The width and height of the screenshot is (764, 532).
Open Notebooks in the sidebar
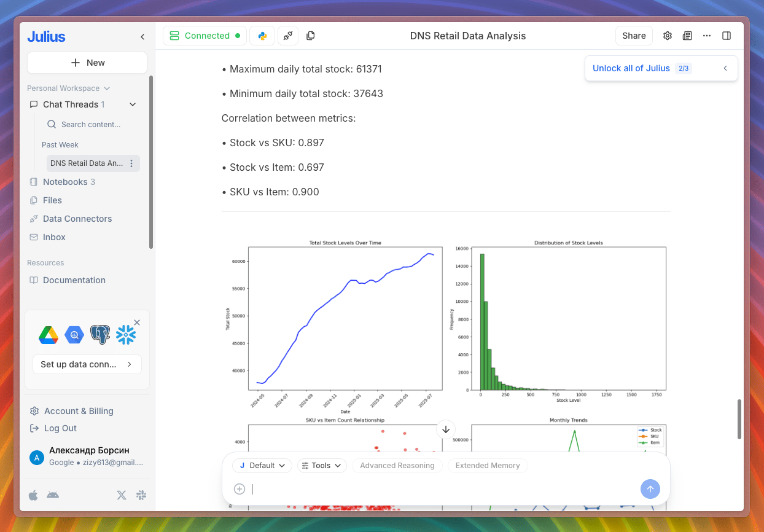click(x=65, y=182)
